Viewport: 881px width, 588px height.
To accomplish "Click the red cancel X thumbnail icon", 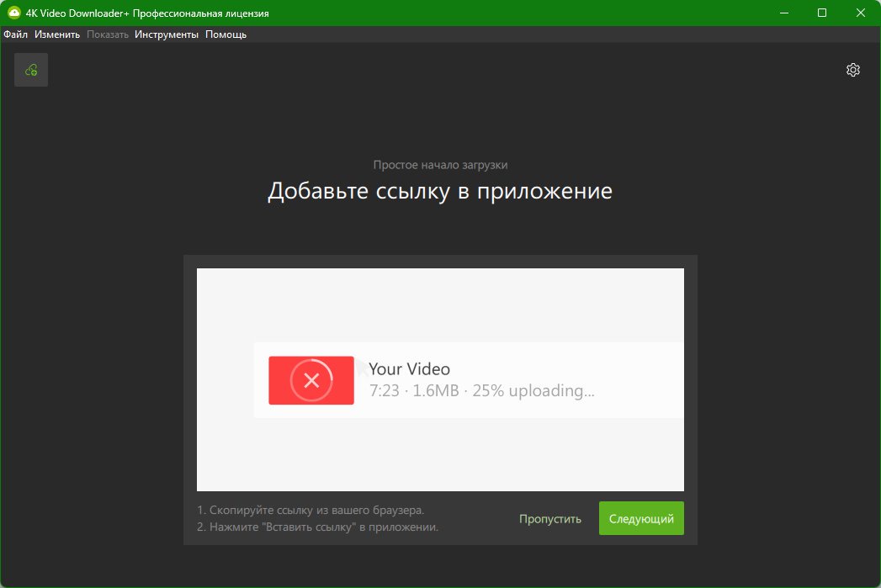I will [311, 380].
